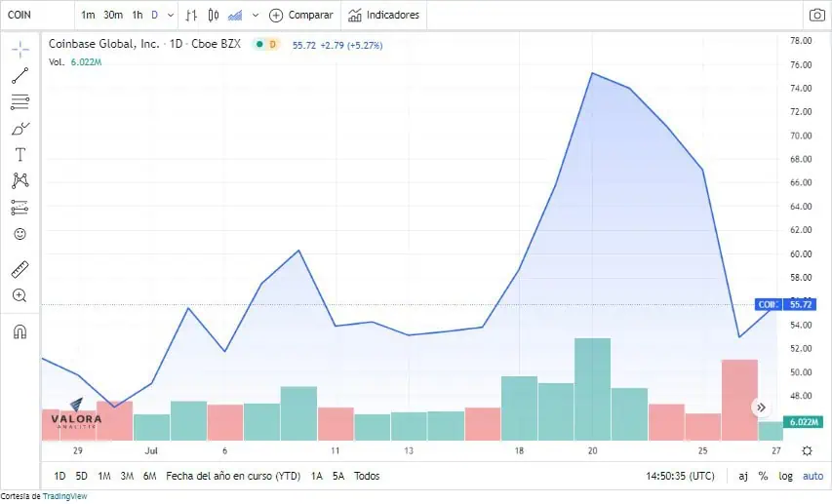This screenshot has width=832, height=504.
Task: Select the candlestick chart style
Action: pyautogui.click(x=213, y=15)
